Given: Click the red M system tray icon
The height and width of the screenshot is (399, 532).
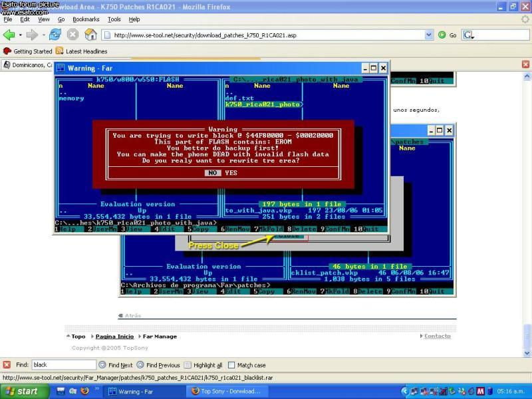Looking at the screenshot, I should (x=480, y=391).
